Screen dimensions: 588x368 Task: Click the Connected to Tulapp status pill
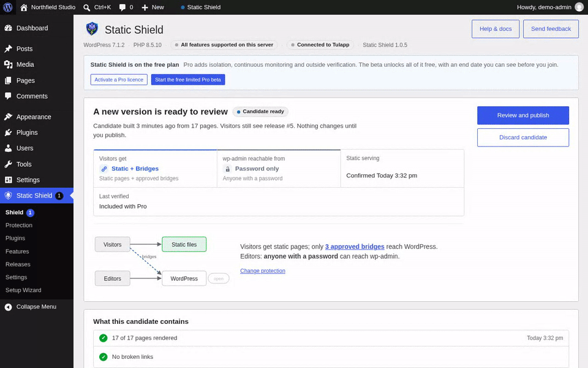tap(320, 45)
